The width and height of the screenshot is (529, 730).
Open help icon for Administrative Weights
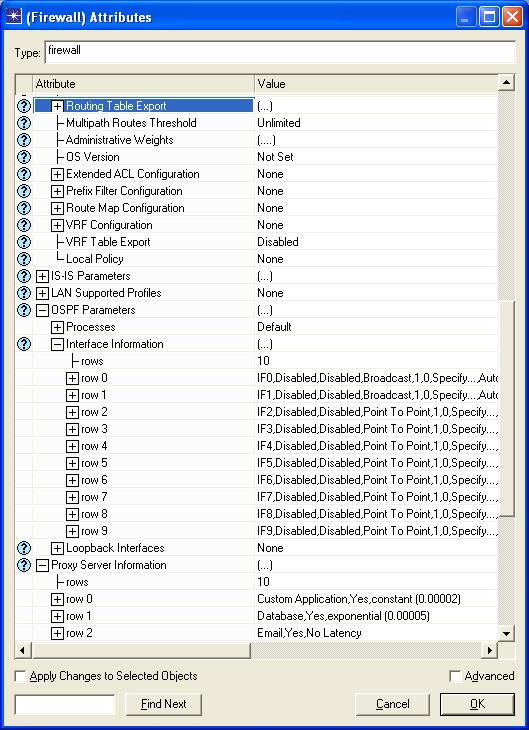24,140
